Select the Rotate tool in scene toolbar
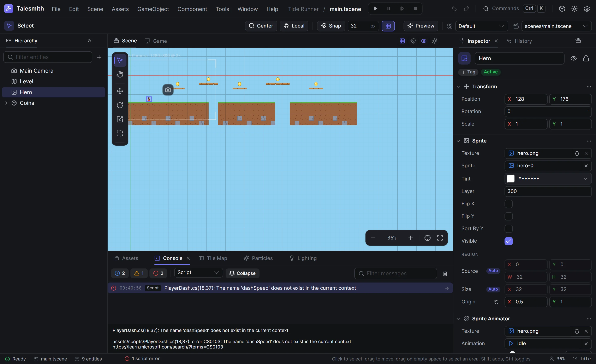The height and width of the screenshot is (364, 596). pos(120,105)
